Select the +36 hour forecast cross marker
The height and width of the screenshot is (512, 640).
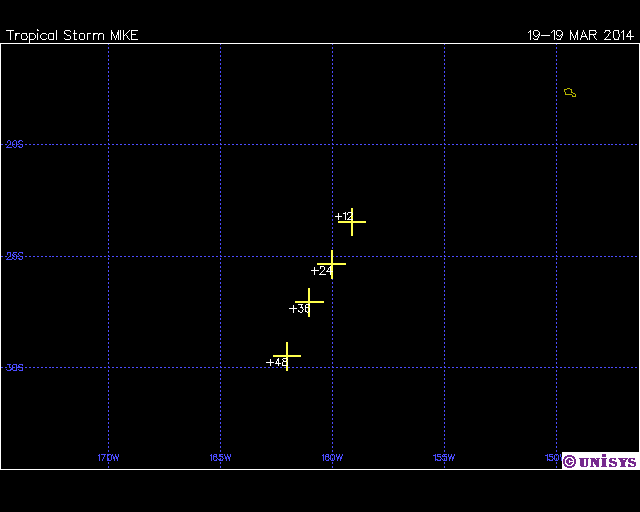(309, 301)
